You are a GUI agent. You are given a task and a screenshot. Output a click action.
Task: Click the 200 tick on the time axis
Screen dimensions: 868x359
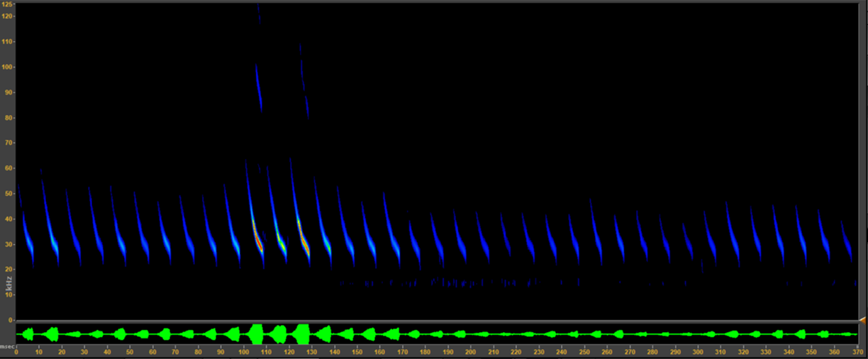pyautogui.click(x=470, y=352)
